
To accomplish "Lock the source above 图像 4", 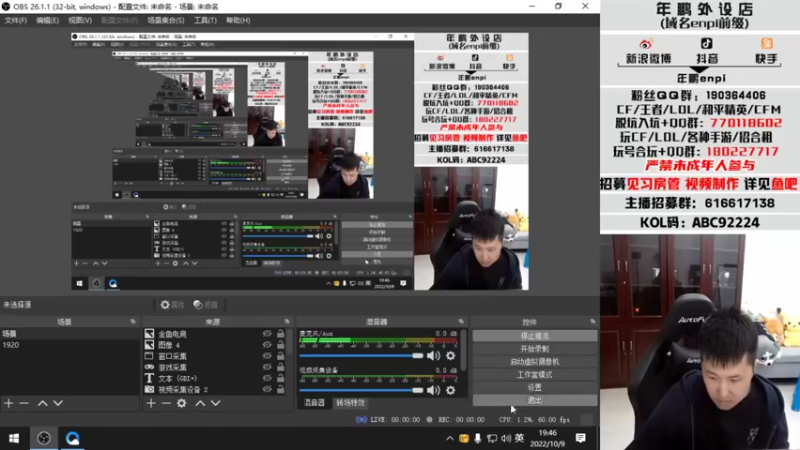I will point(281,334).
